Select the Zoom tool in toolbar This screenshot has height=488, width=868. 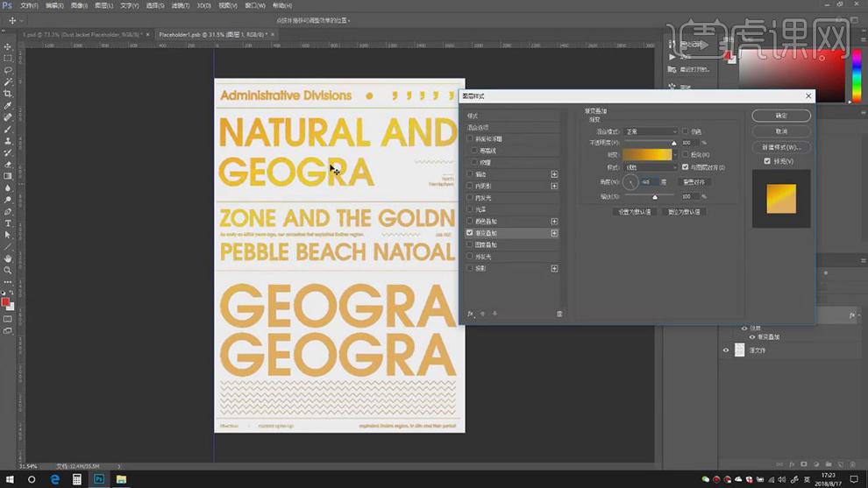[x=8, y=271]
